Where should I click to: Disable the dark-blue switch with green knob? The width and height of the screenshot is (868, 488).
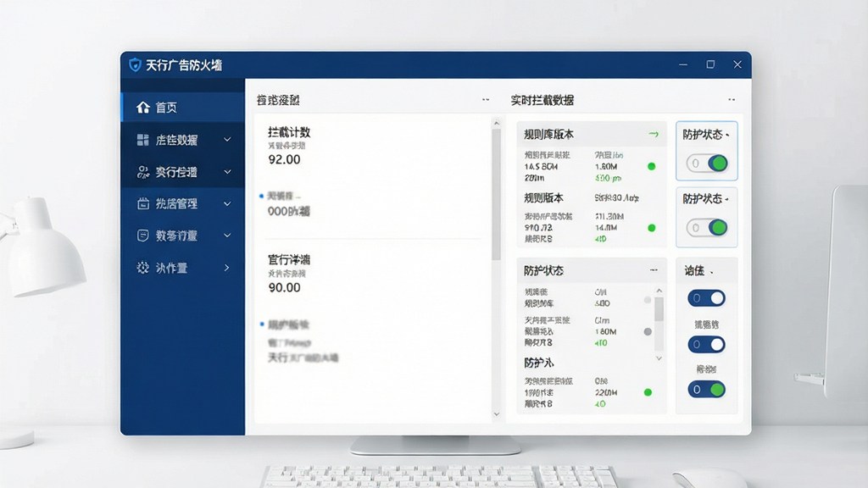[706, 390]
